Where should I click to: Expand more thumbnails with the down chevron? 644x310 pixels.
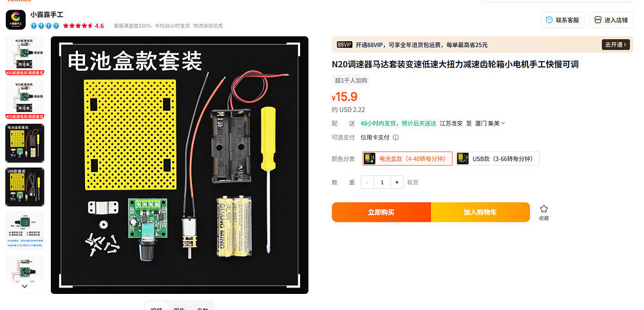click(x=24, y=286)
